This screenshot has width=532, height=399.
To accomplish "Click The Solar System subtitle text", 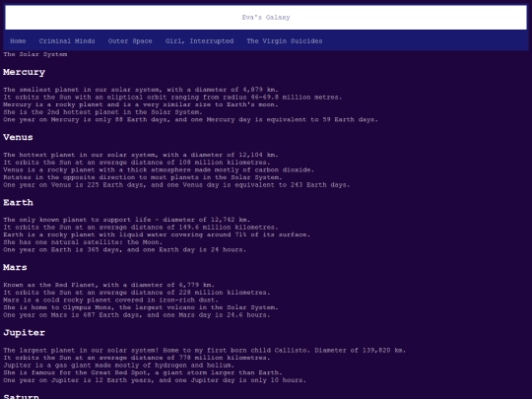I will [x=35, y=54].
